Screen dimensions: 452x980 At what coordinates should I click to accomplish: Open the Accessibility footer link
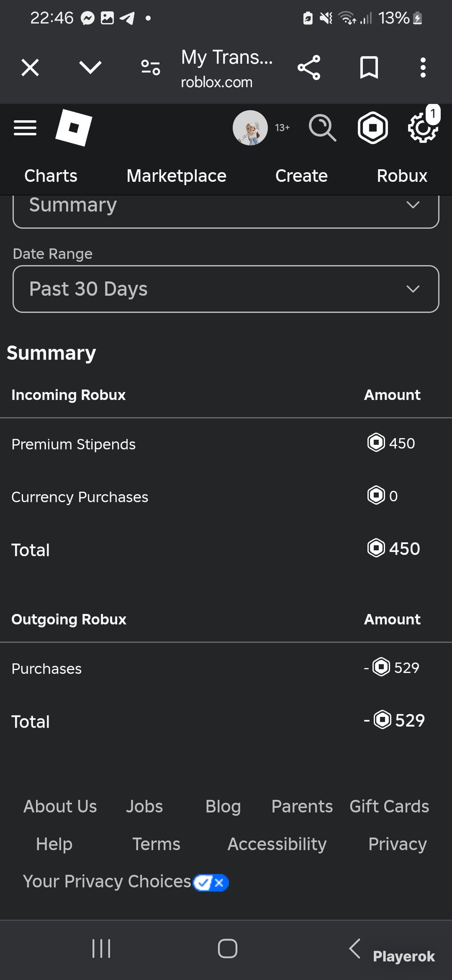[277, 844]
